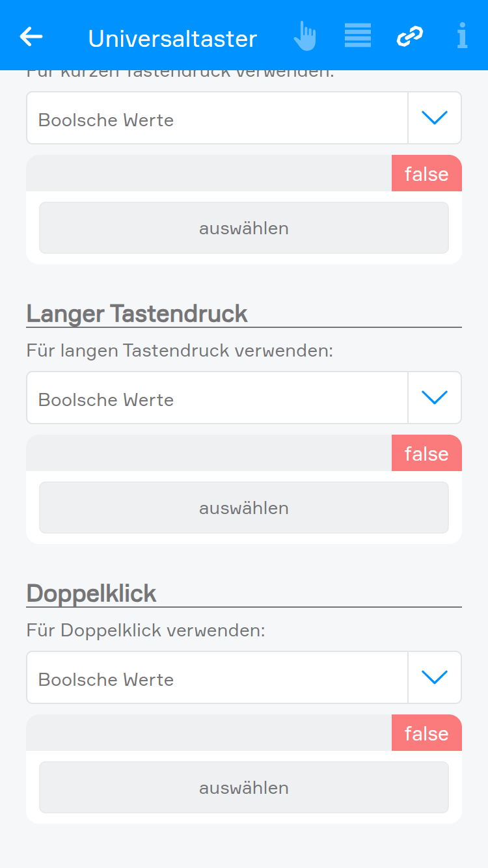
Task: Click the Doppelklick section heading
Action: point(92,593)
